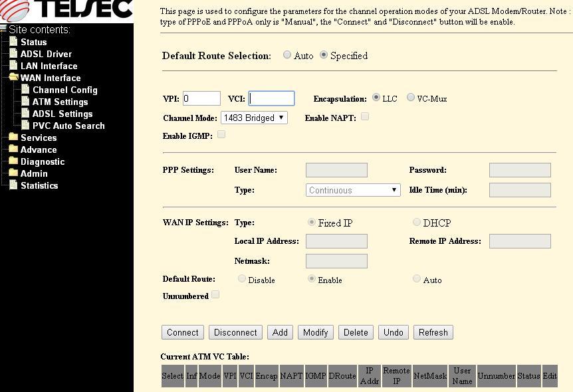The height and width of the screenshot is (392, 573).
Task: Click the Channel Config page icon
Action: pos(25,89)
